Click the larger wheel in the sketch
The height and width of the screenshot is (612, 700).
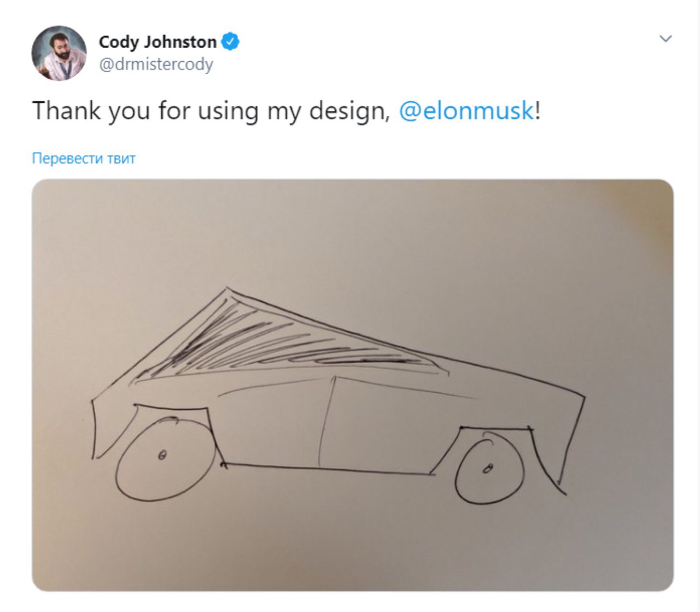click(x=166, y=459)
